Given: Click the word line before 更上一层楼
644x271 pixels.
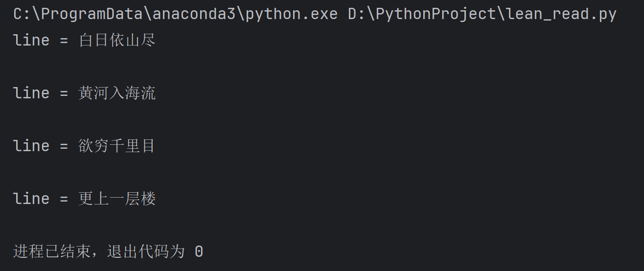Looking at the screenshot, I should click(31, 199).
